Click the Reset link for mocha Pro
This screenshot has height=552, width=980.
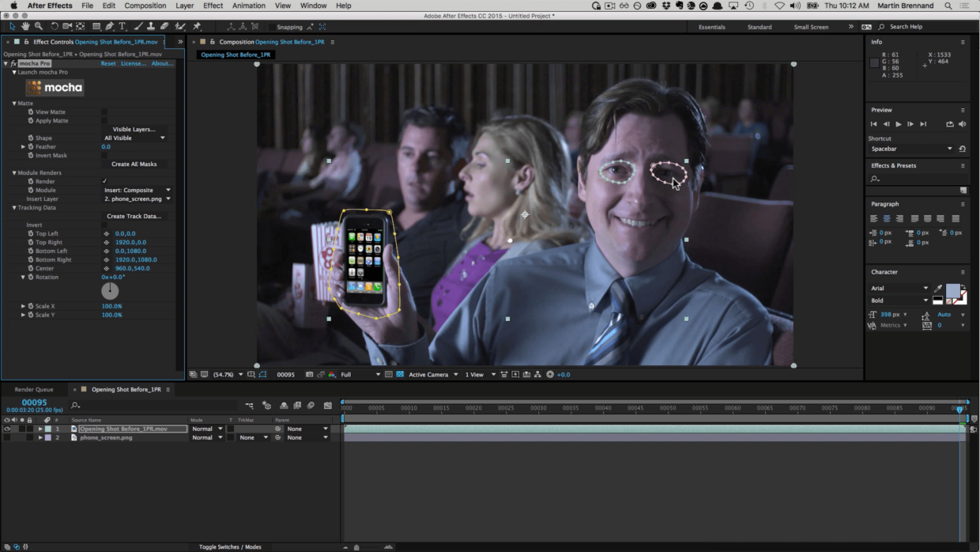click(x=107, y=63)
